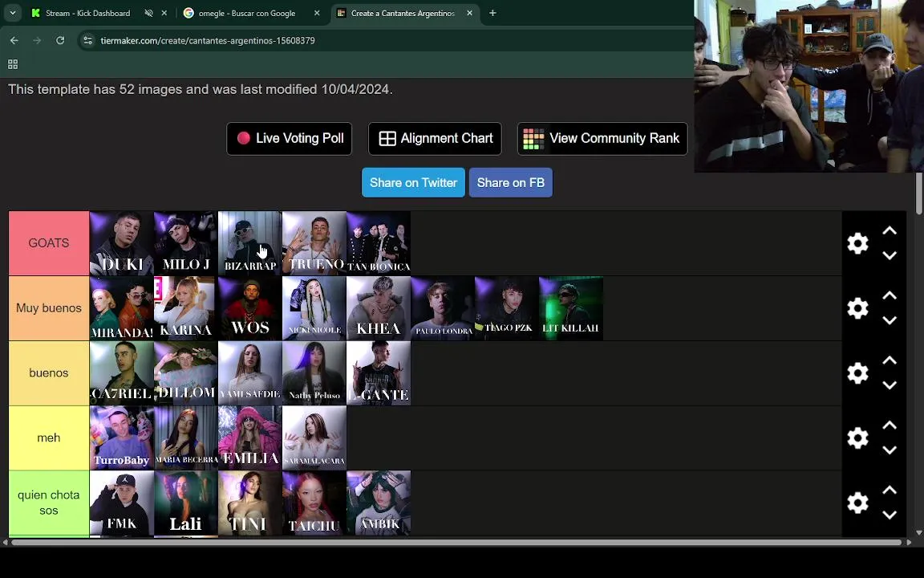Screen dimensions: 924x578
Task: Select the CA7RIEL image
Action: [121, 372]
